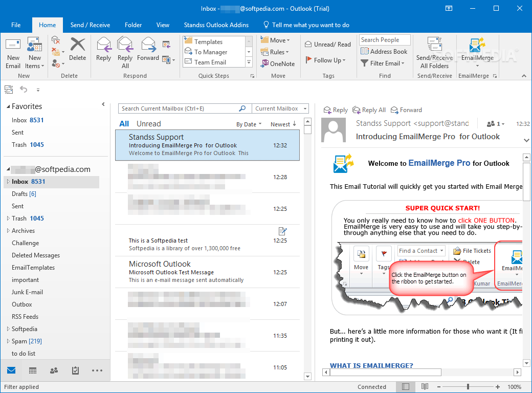This screenshot has height=393, width=532.
Task: Open the Filter Email dropdown
Action: [383, 63]
